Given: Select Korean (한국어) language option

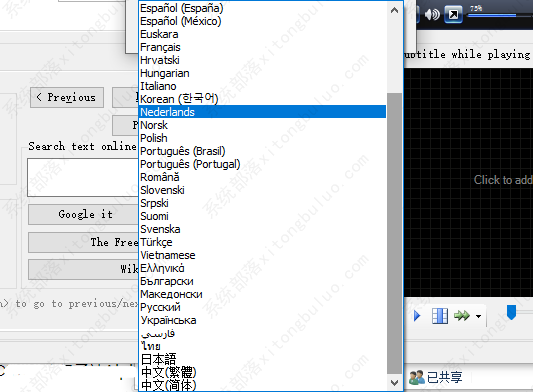Looking at the screenshot, I should (x=262, y=99).
